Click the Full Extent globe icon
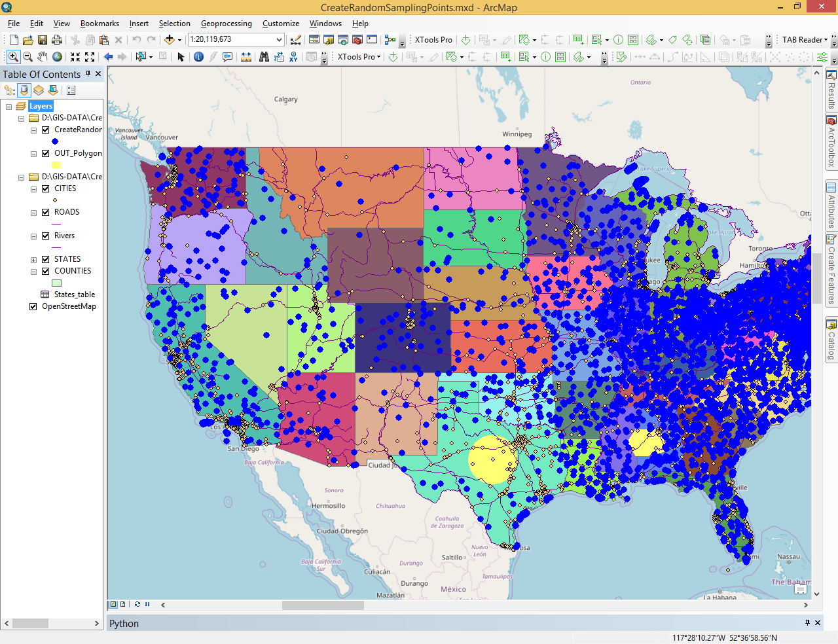This screenshot has height=644, width=838. [x=58, y=57]
